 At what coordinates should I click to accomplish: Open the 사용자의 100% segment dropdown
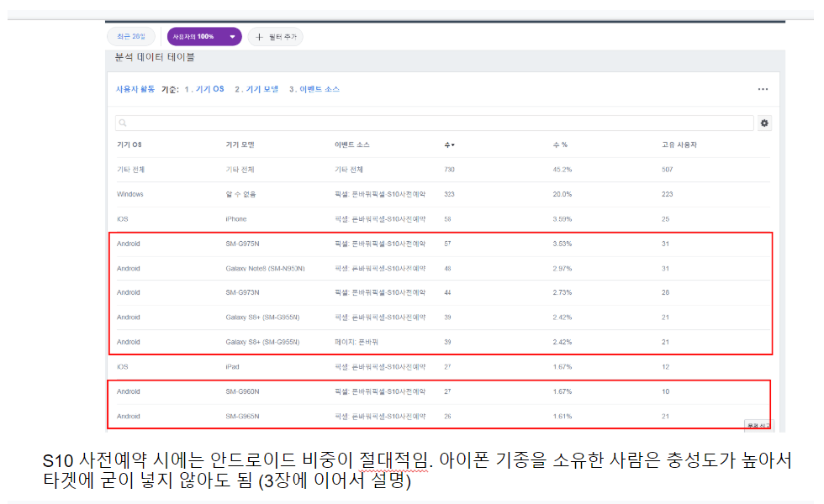[x=204, y=37]
